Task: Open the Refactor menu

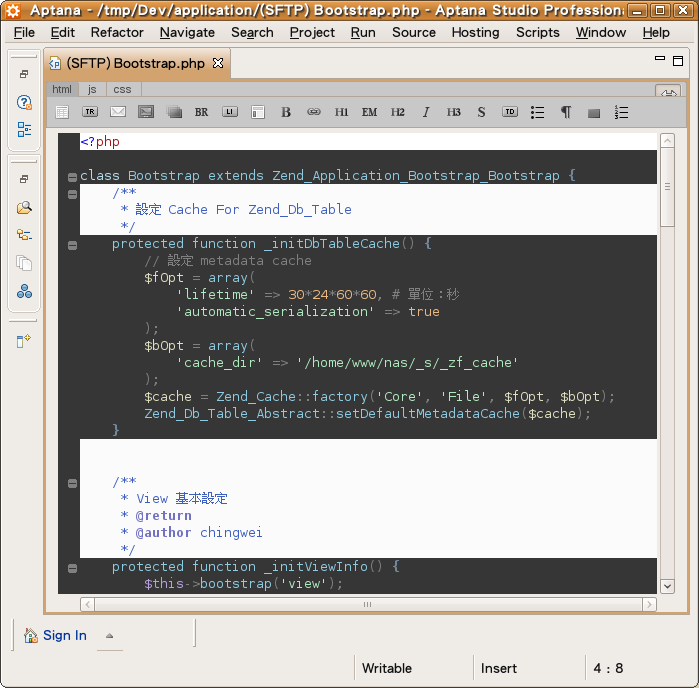Action: coord(117,33)
